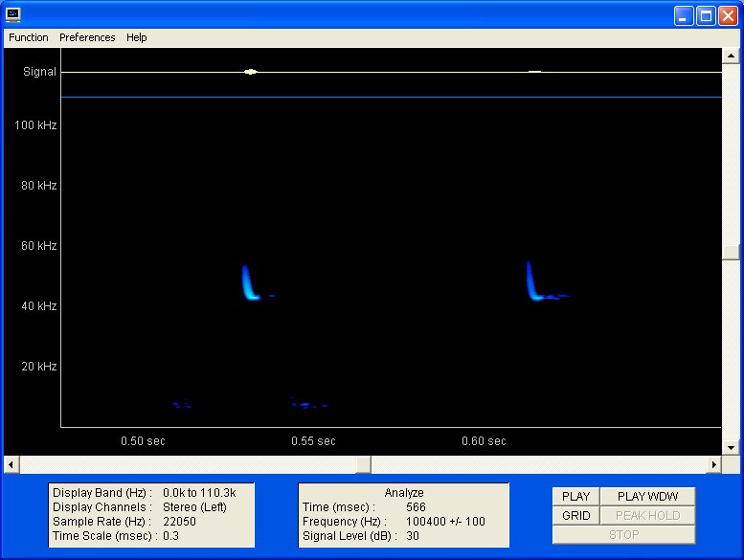Click the application icon in title bar
The image size is (744, 560).
[x=13, y=15]
